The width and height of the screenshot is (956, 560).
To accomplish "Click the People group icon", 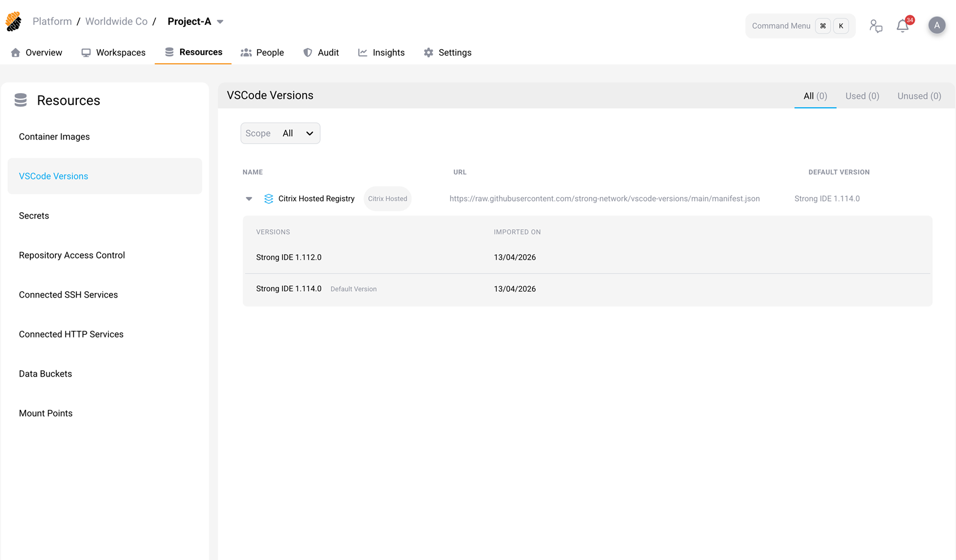I will tap(246, 53).
